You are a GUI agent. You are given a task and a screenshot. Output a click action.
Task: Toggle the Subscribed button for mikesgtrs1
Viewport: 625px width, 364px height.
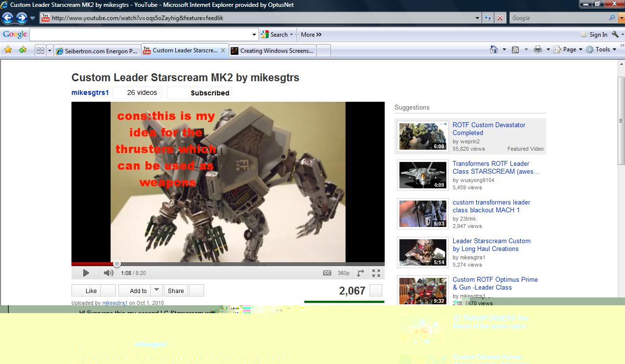tap(200, 93)
